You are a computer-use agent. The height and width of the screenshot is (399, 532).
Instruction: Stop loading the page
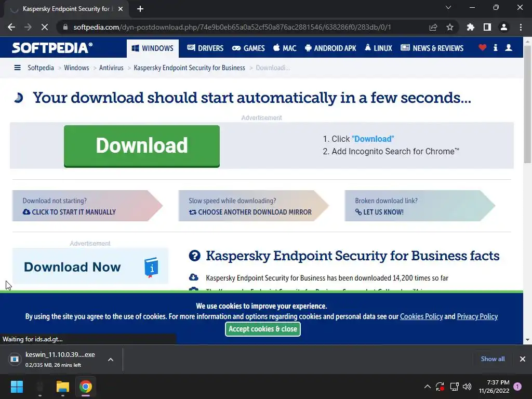[x=45, y=27]
